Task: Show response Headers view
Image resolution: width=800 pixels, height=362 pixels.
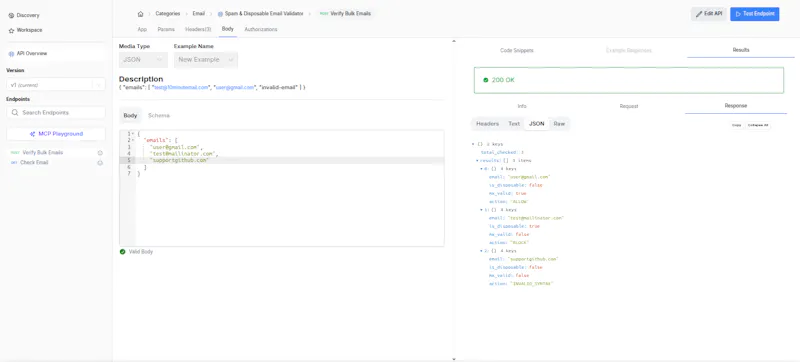Action: point(487,124)
